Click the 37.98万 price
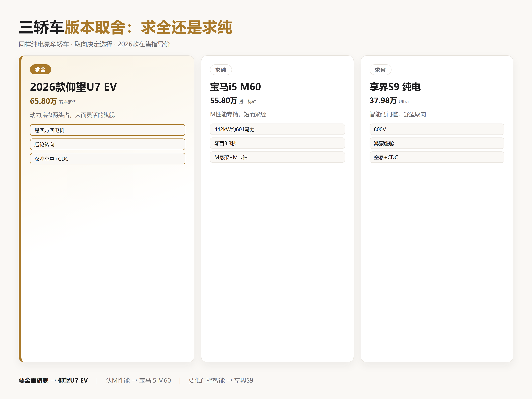This screenshot has height=399, width=532. (x=383, y=101)
